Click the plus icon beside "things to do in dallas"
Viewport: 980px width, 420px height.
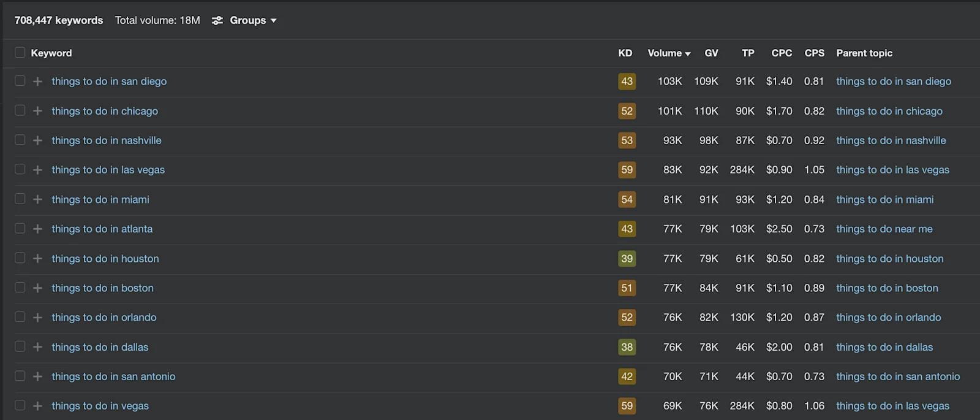[37, 346]
